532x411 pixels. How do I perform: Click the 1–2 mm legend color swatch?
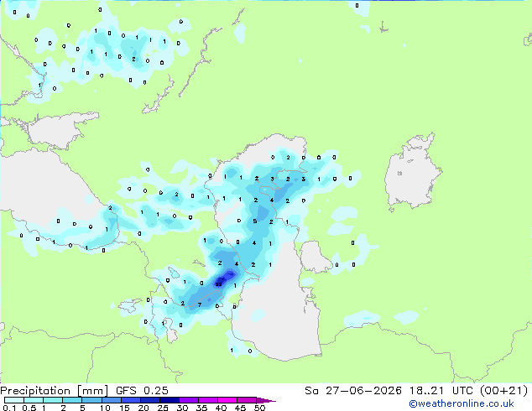[x=53, y=400]
